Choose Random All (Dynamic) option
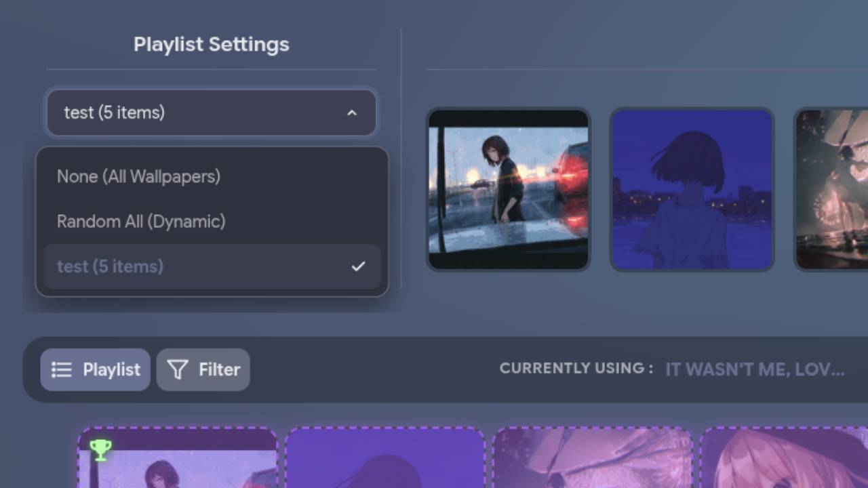This screenshot has width=868, height=488. click(212, 222)
